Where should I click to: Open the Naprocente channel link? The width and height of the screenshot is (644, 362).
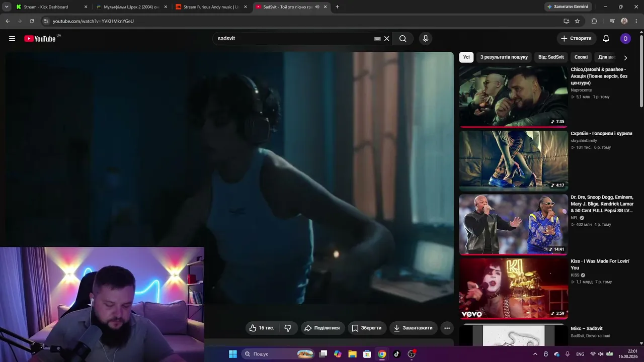[x=581, y=90]
